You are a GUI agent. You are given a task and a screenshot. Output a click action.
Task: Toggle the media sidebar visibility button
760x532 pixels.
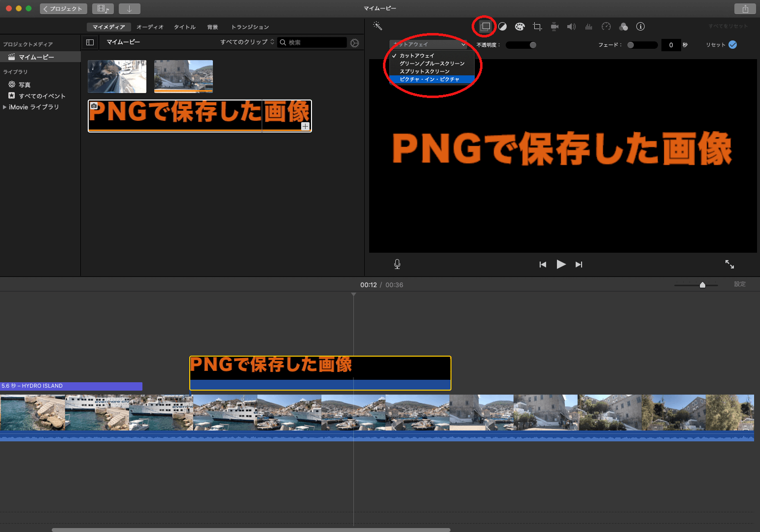[x=90, y=42]
